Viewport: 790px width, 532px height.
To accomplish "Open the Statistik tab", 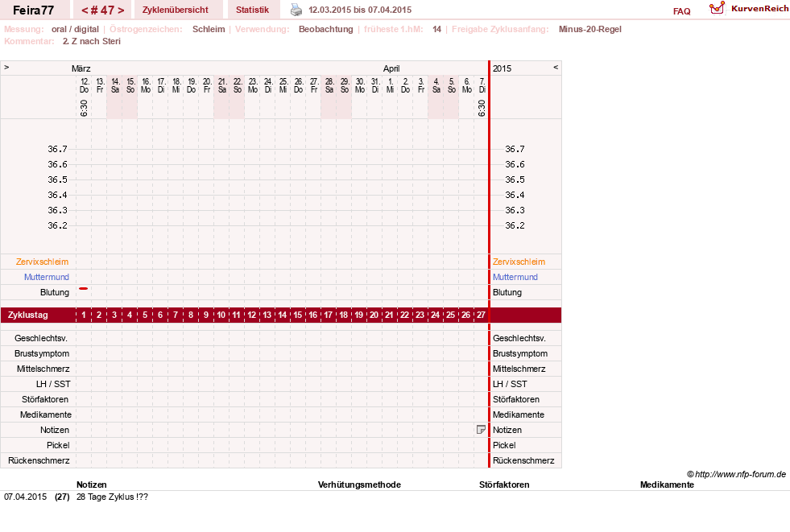I will (x=252, y=10).
